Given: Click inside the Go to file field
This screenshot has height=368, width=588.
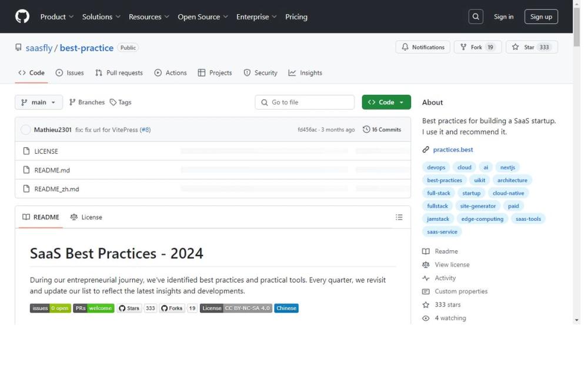Looking at the screenshot, I should [305, 102].
